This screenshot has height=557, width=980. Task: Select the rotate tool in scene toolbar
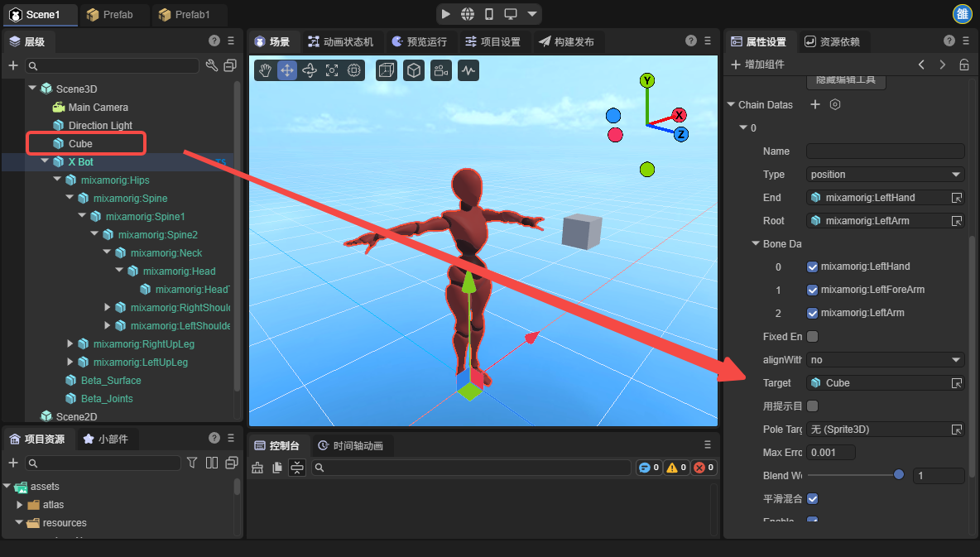310,71
